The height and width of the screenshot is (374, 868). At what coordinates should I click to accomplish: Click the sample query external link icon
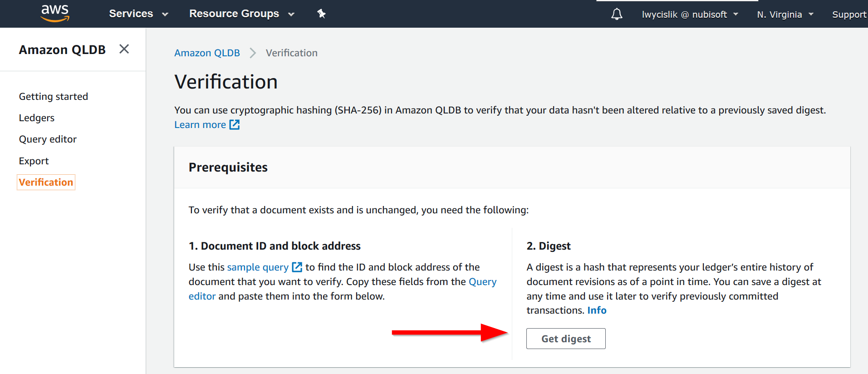click(297, 267)
